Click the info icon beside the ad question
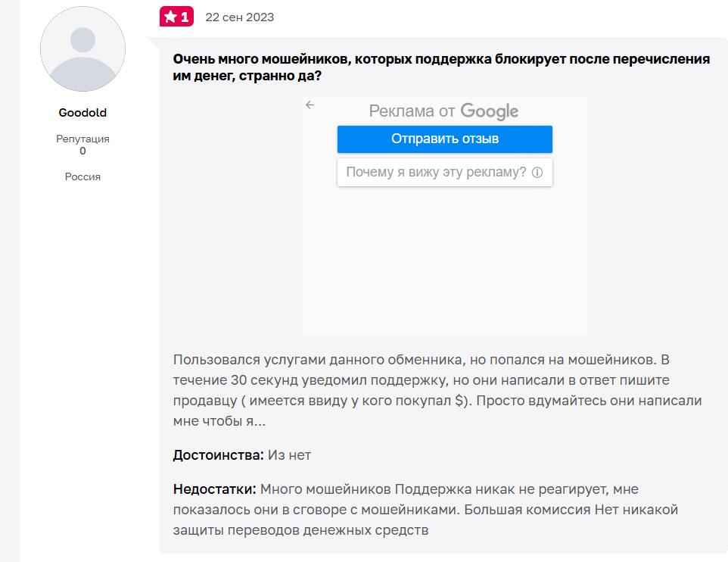Screen dimensions: 728x562 (x=537, y=173)
